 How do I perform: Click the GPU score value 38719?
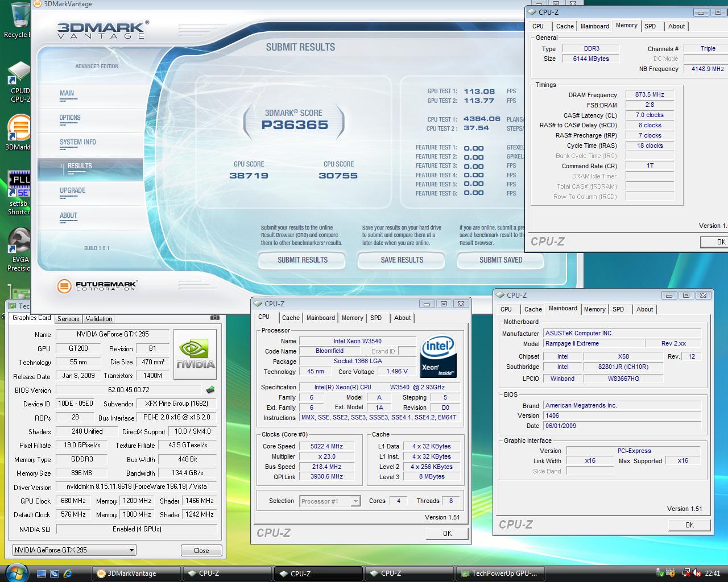click(x=249, y=176)
